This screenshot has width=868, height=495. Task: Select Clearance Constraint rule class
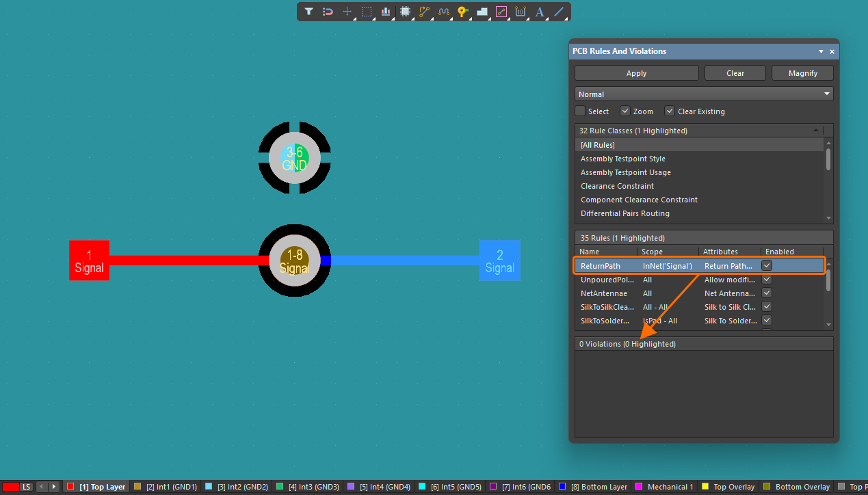(700, 186)
